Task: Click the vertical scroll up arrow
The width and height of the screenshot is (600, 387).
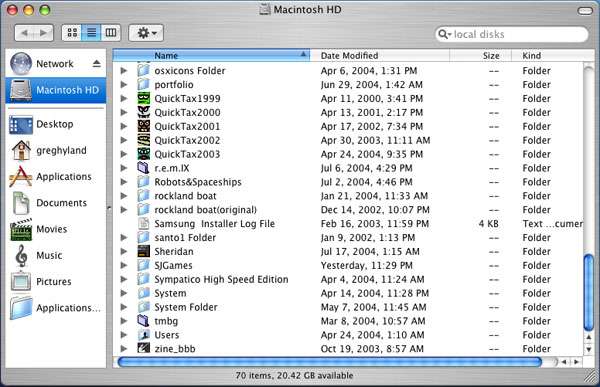Action: pos(589,337)
